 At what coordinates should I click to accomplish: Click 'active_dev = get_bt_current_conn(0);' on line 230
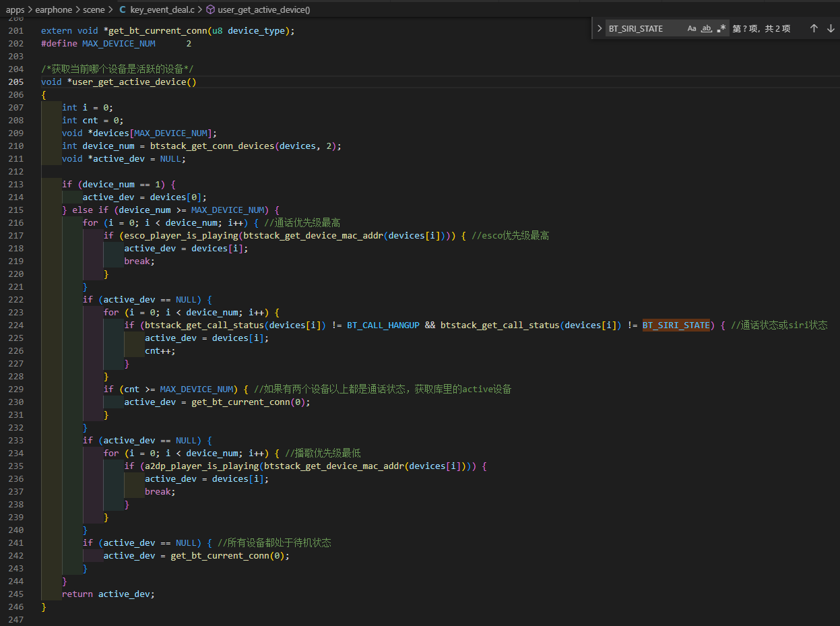pos(217,402)
